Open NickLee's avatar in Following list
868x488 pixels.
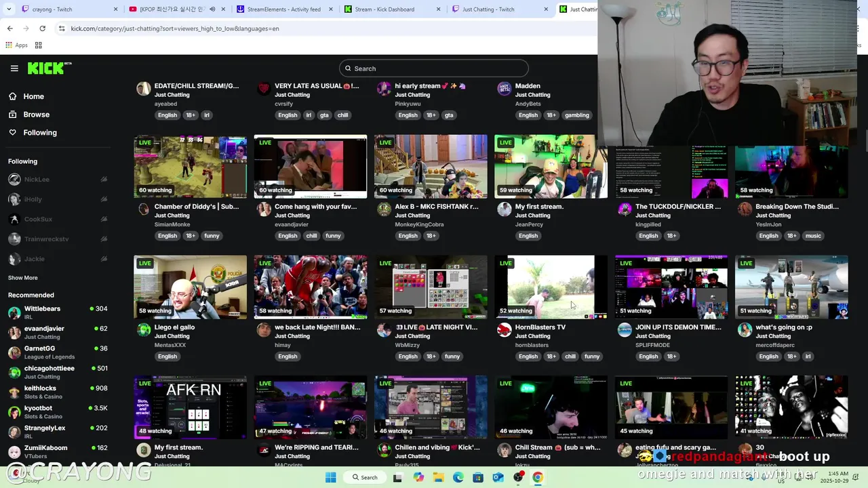[x=14, y=180]
